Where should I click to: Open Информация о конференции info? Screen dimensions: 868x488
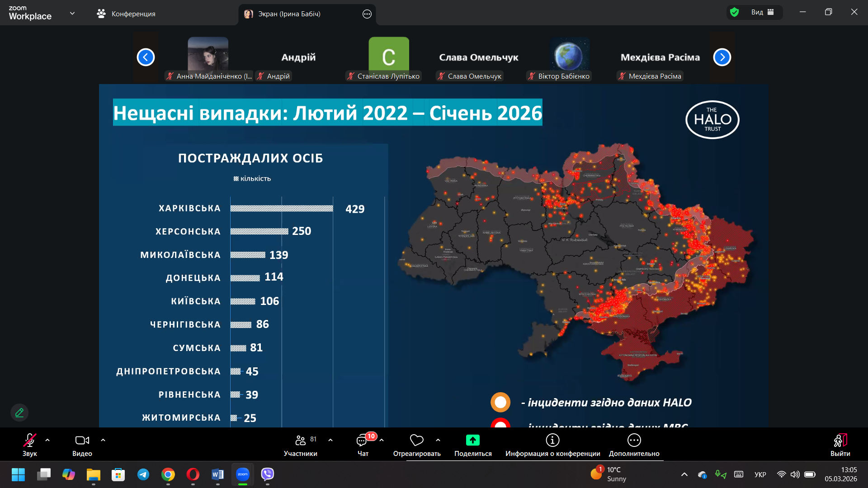552,440
